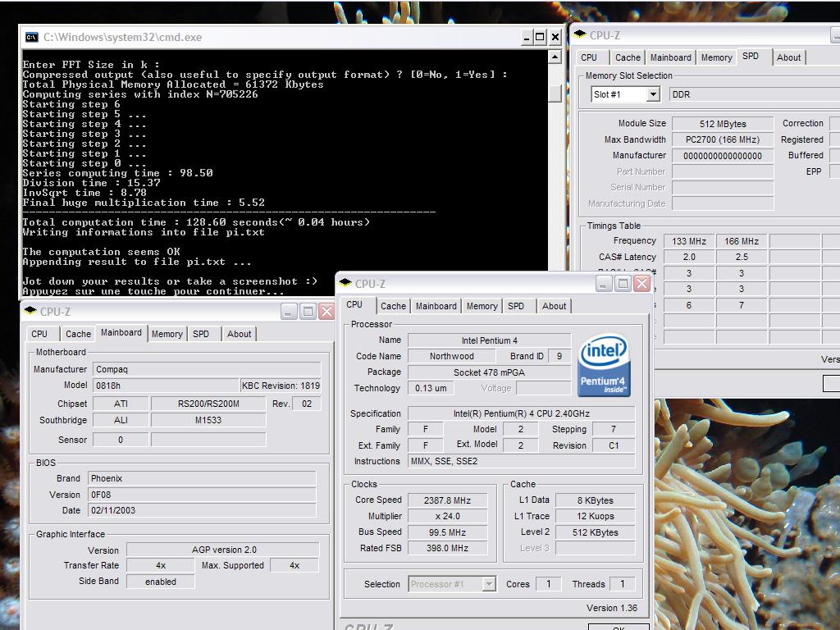
Task: Click the BIOS Date field 02/11/2003
Action: tap(202, 510)
